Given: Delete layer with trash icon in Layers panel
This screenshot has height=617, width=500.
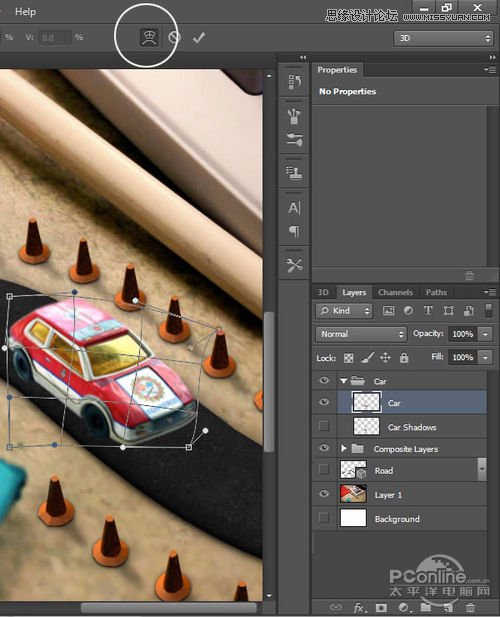Looking at the screenshot, I should 470,608.
